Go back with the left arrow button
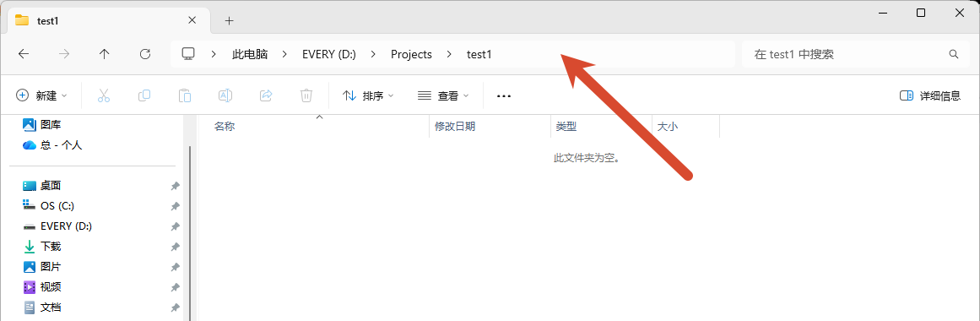The height and width of the screenshot is (321, 980). coord(24,54)
